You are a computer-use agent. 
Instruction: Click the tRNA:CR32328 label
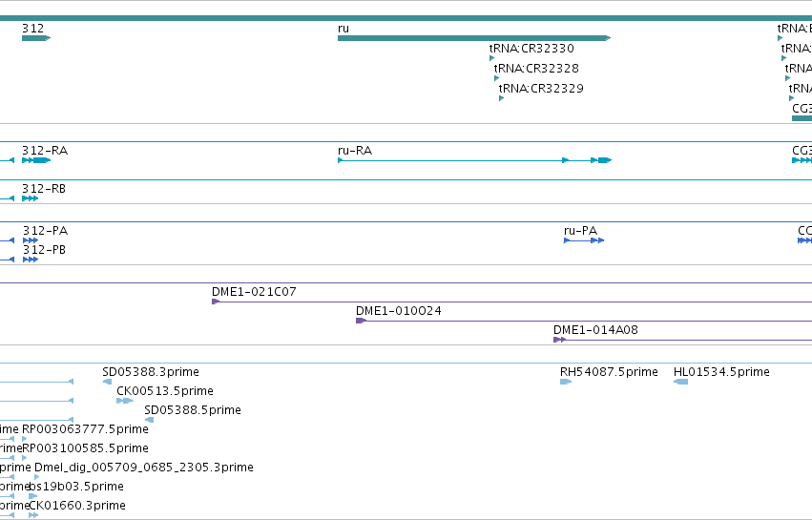point(536,69)
